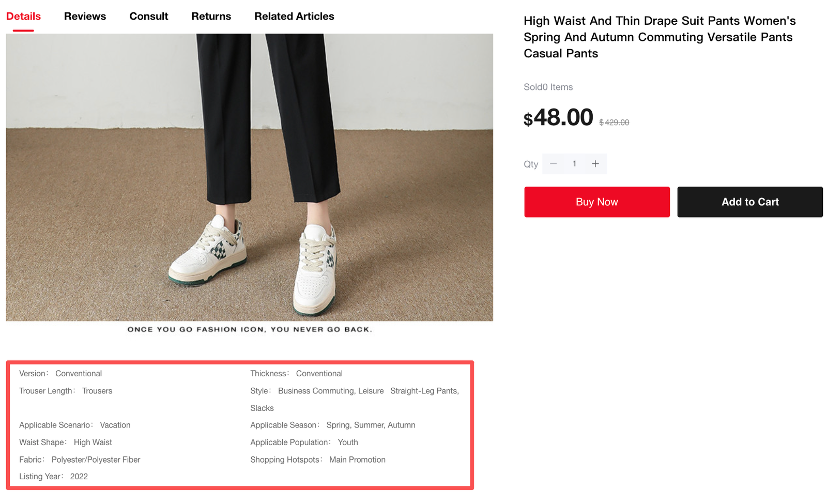Image resolution: width=827 pixels, height=504 pixels.
Task: Click the Applicable Season specification
Action: [332, 425]
